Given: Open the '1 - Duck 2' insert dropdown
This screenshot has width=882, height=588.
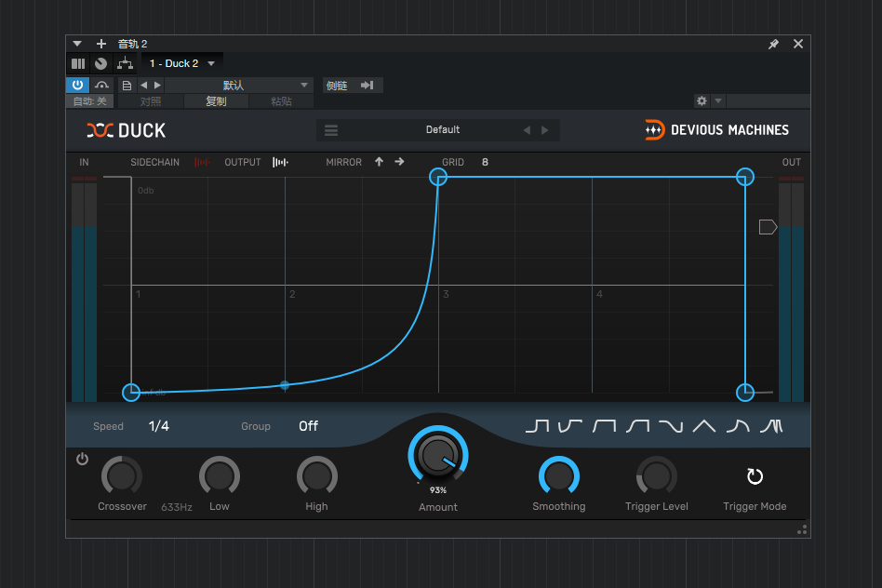Looking at the screenshot, I should [x=211, y=63].
